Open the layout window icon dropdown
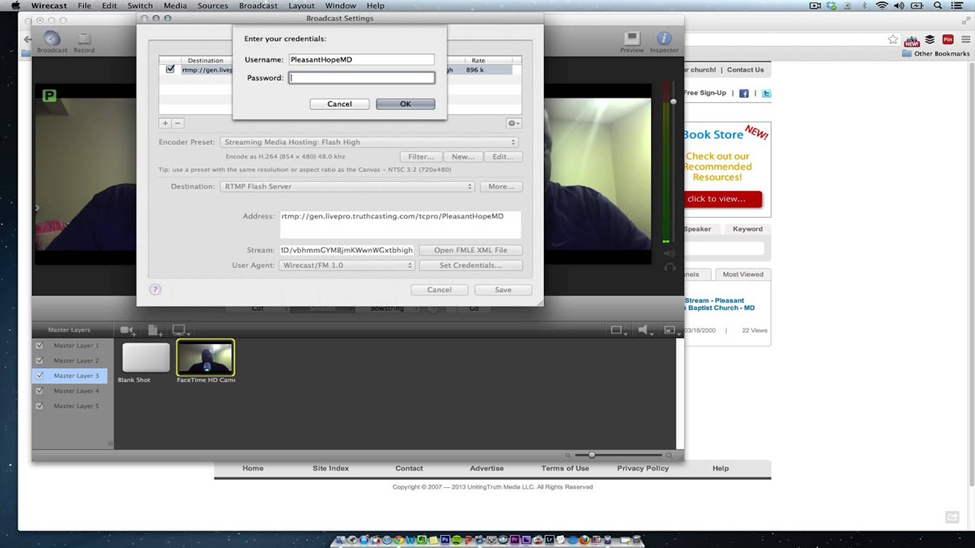Viewport: 975px width, 548px height. tap(617, 330)
